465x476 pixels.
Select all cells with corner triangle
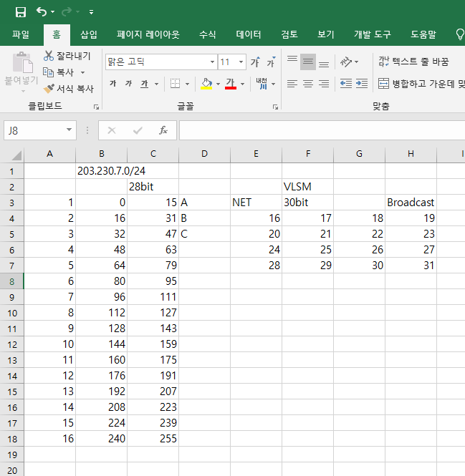(x=16, y=155)
